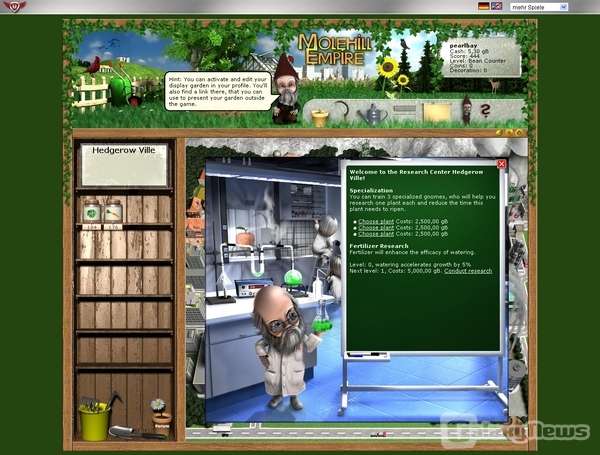Screen dimensions: 600x455
Task: Click 'Conduct research' fertilizer link
Action: click(x=468, y=271)
